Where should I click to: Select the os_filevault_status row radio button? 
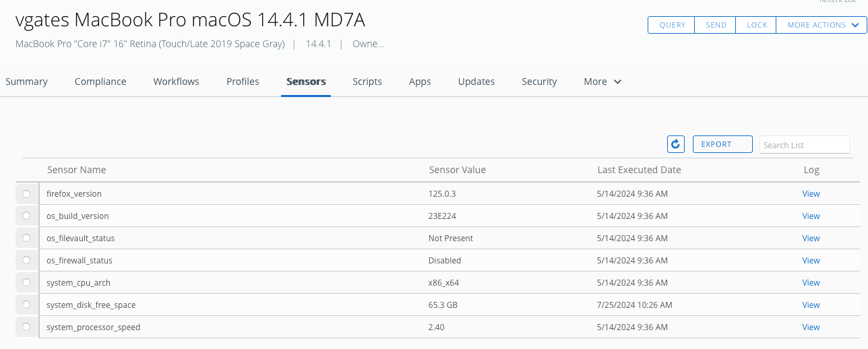26,239
